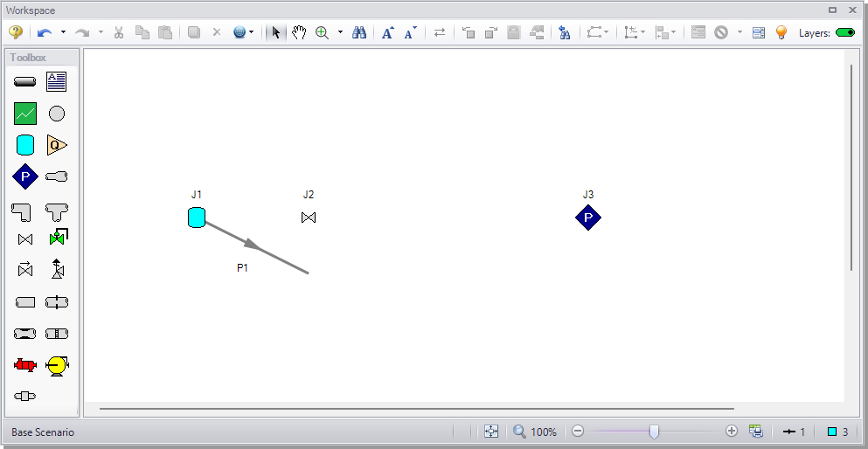Pick the Tee junction tool

pyautogui.click(x=57, y=211)
